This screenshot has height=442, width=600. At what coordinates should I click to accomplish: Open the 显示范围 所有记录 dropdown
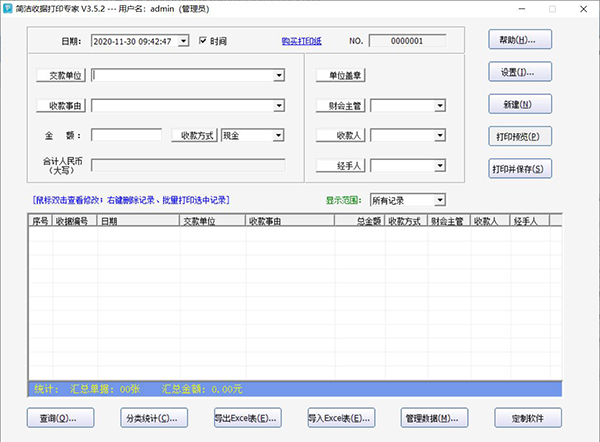(439, 200)
